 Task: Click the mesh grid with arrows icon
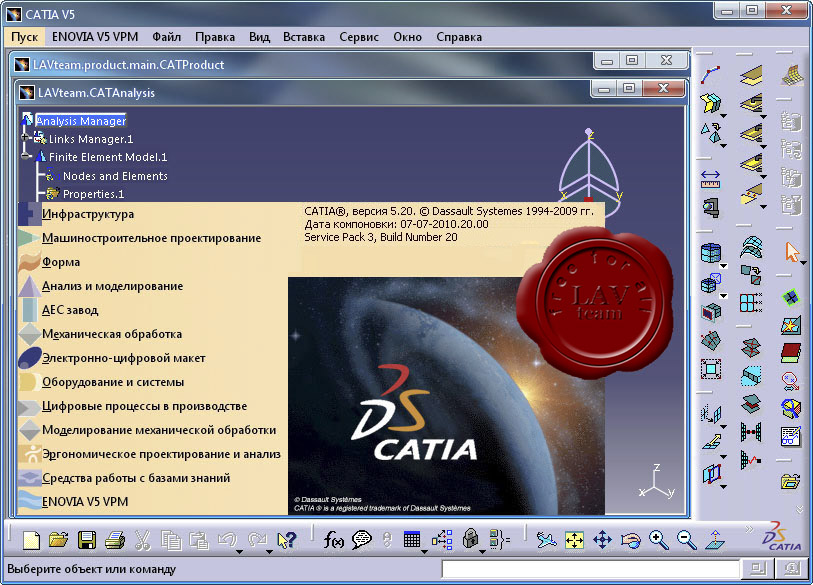tap(751, 302)
